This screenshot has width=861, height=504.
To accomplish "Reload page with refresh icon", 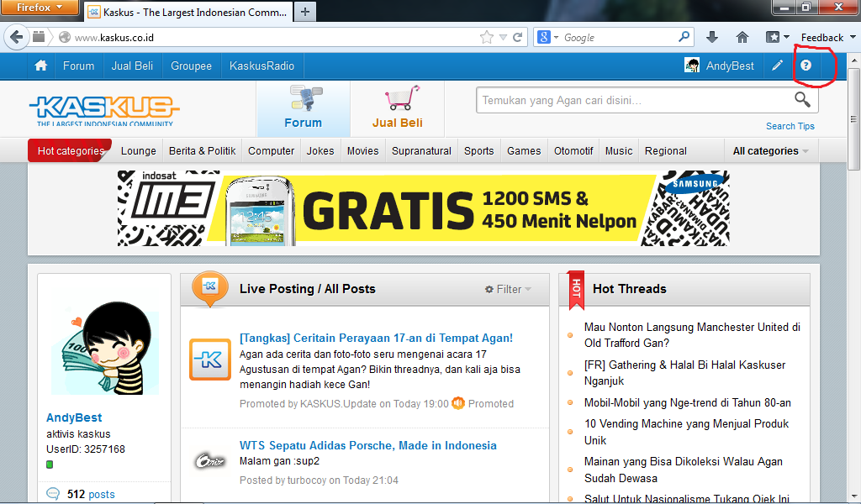I will [x=517, y=37].
